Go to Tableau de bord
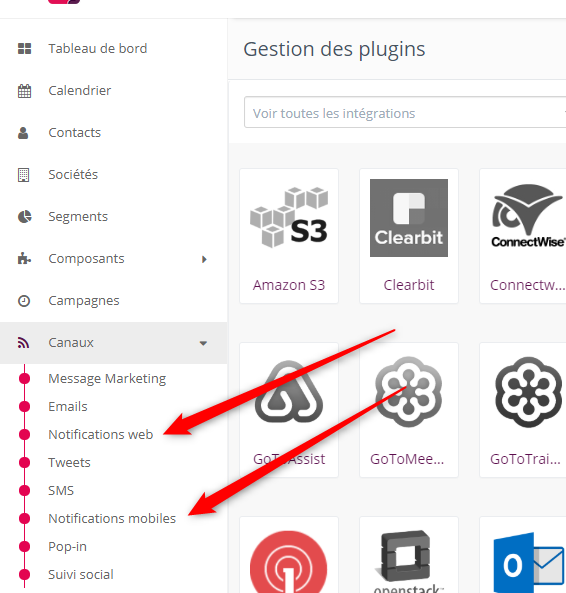Screen dimensions: 566x593 (x=98, y=49)
